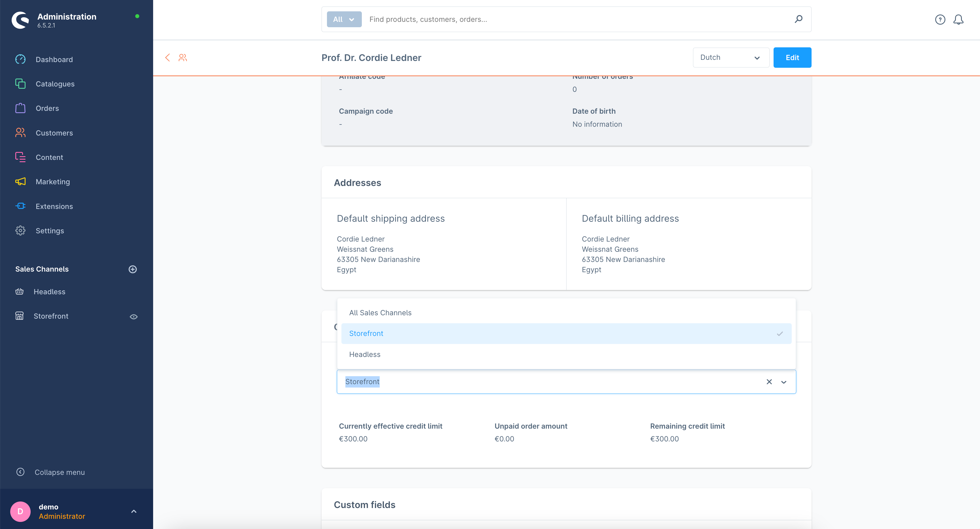This screenshot has width=980, height=529.
Task: Open All Sales Channels filter menu
Action: click(x=381, y=313)
